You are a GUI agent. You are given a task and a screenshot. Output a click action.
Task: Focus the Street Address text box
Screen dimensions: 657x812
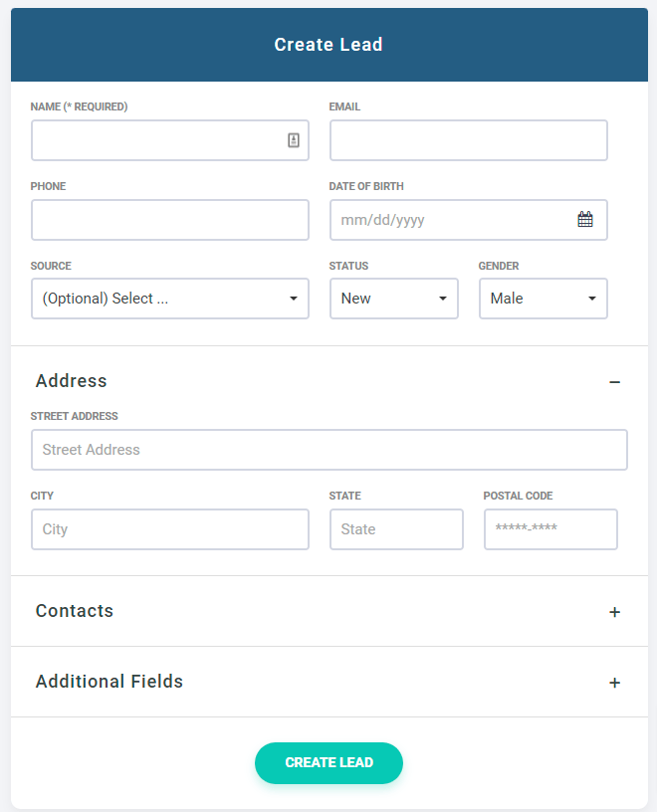[x=328, y=450]
